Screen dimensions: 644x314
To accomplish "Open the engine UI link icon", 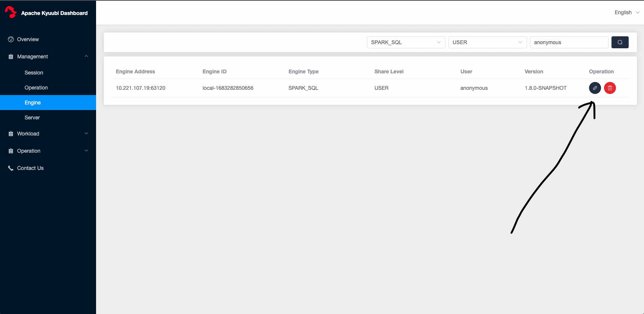I will coord(595,88).
